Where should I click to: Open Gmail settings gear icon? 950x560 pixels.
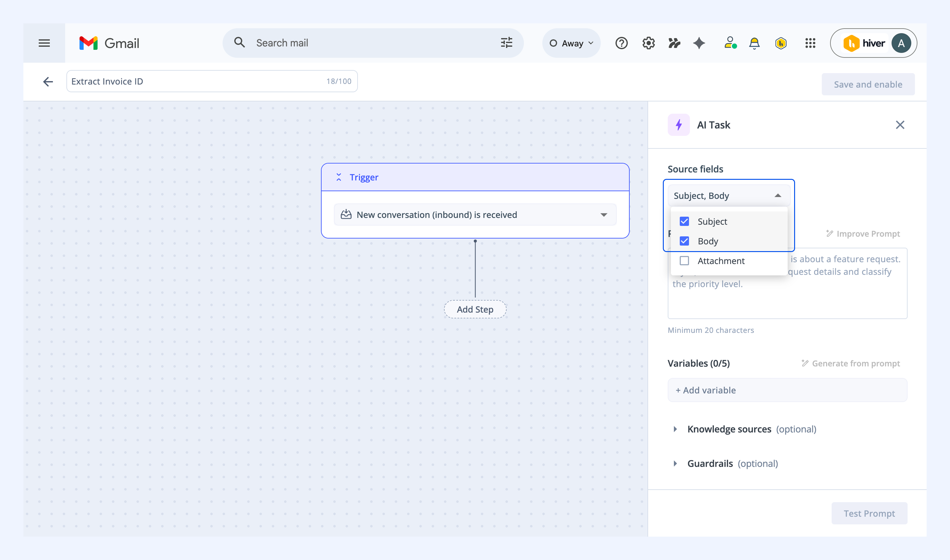648,43
